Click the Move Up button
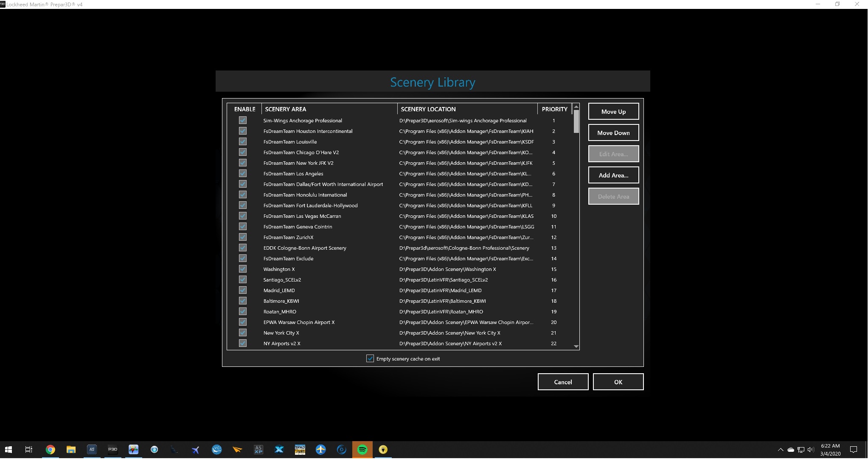 (613, 112)
